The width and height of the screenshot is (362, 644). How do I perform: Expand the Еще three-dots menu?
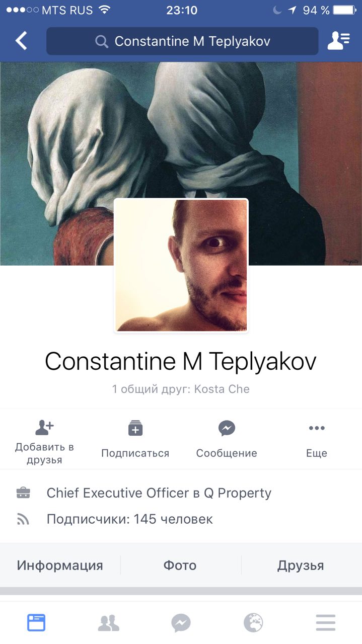(x=317, y=428)
